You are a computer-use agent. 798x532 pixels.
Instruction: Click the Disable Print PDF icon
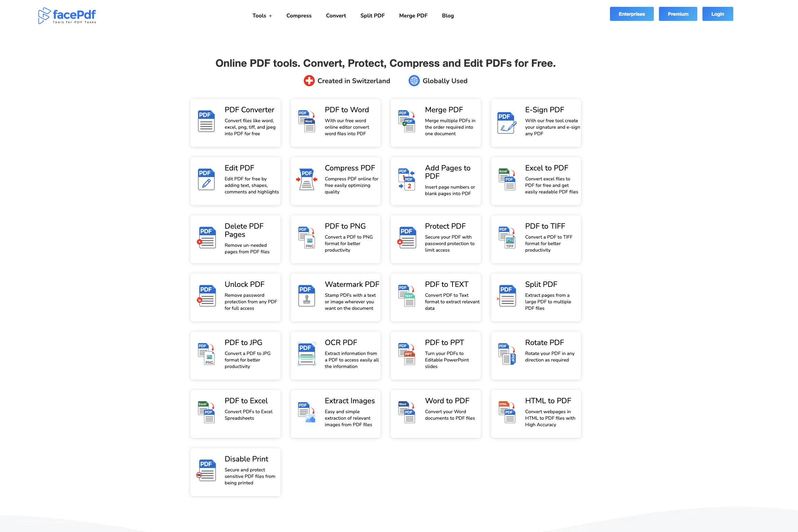coord(207,470)
